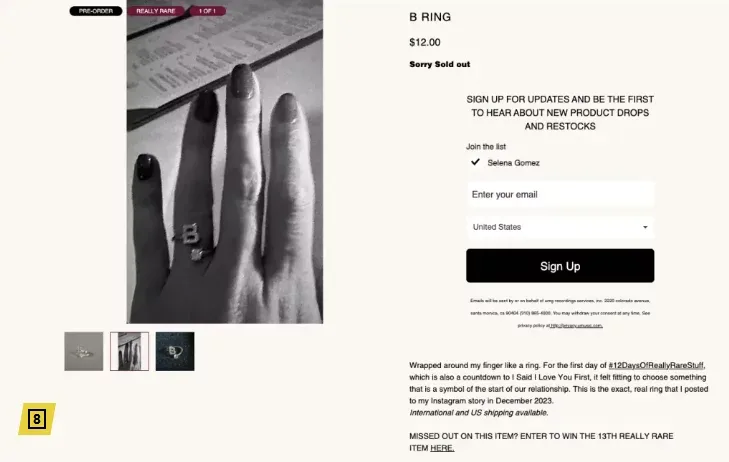Select the dark background B ring thumbnail
The height and width of the screenshot is (462, 729).
[175, 351]
